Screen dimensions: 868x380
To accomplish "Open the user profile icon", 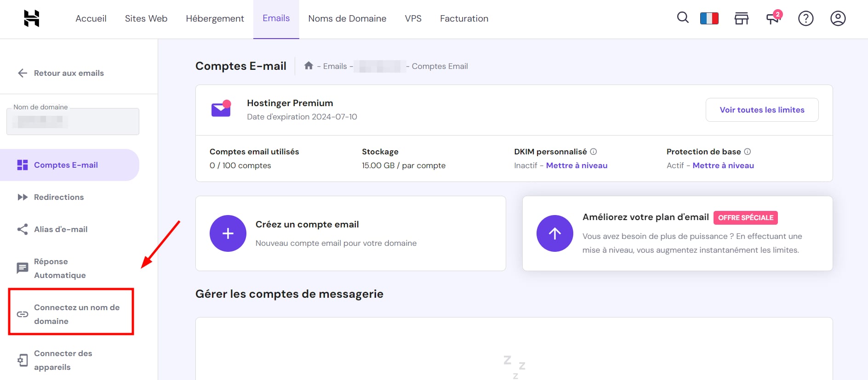I will point(838,18).
